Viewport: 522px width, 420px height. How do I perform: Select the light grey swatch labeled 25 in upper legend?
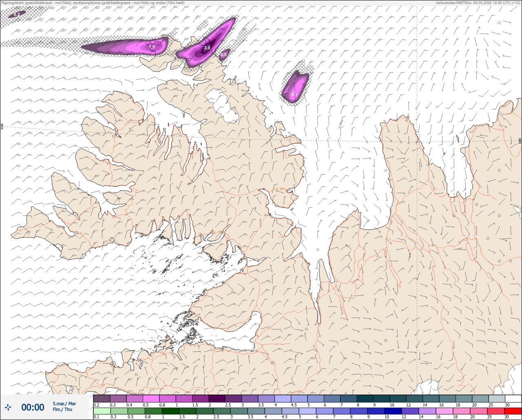point(497,398)
